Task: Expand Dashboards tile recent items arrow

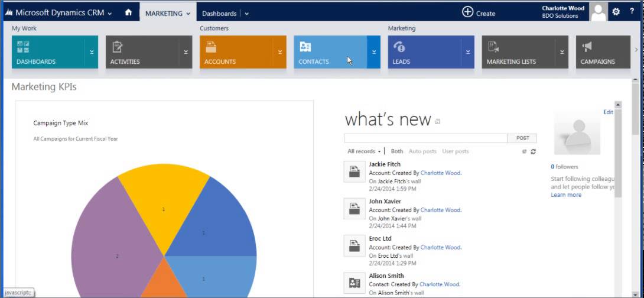Action: 92,52
